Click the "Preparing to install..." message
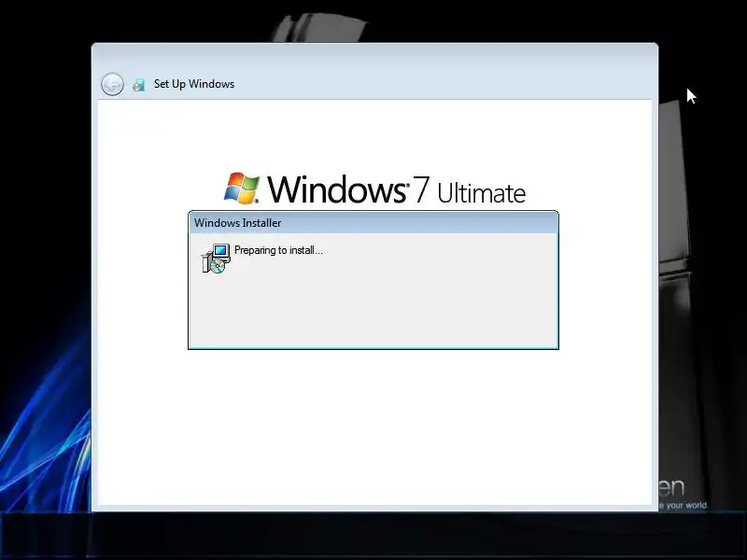The image size is (747, 560). (278, 250)
